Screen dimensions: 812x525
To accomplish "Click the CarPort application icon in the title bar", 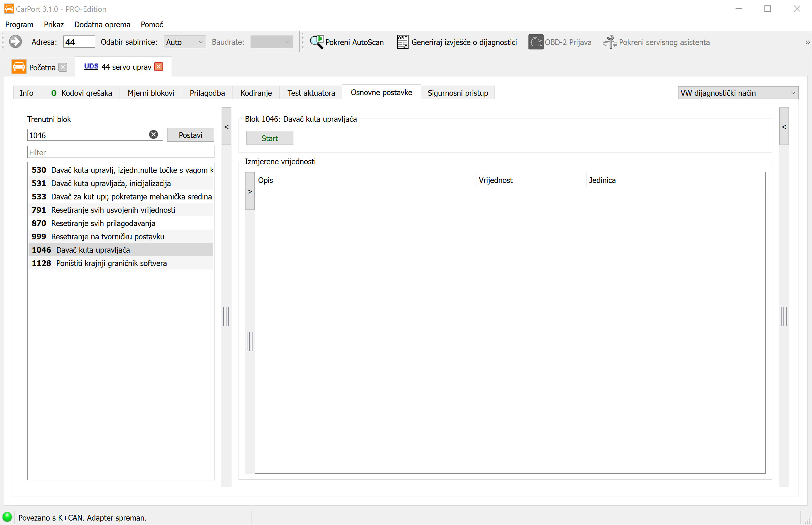I will (x=9, y=9).
